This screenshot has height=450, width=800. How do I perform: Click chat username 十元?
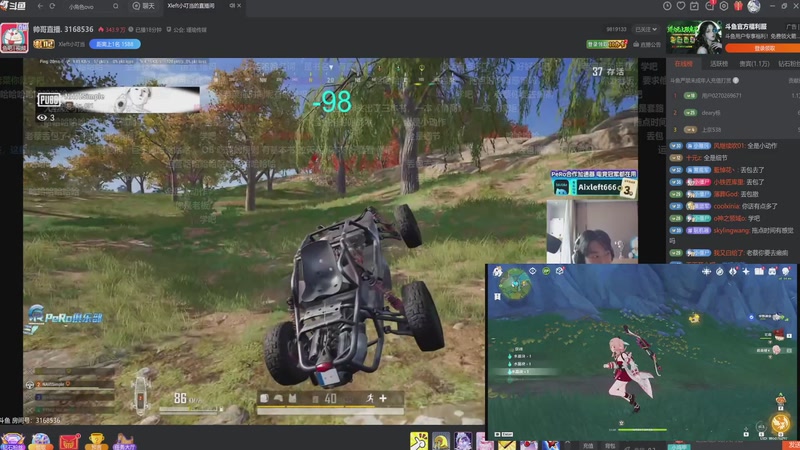(x=693, y=158)
